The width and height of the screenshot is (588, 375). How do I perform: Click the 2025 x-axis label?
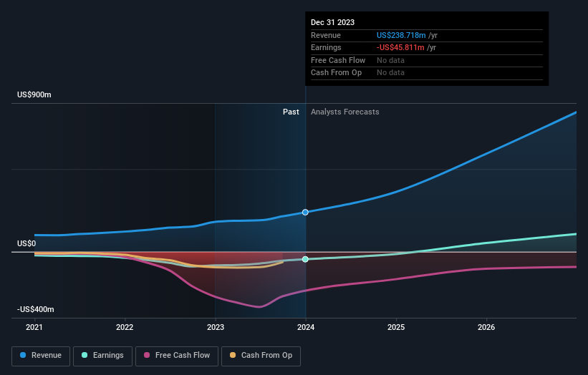[396, 327]
